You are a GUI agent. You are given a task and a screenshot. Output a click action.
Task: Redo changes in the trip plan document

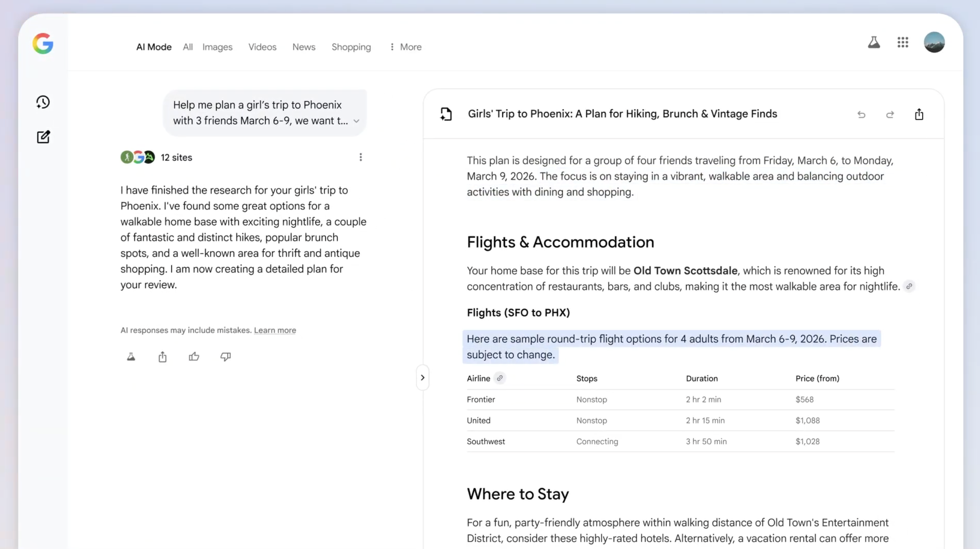890,115
